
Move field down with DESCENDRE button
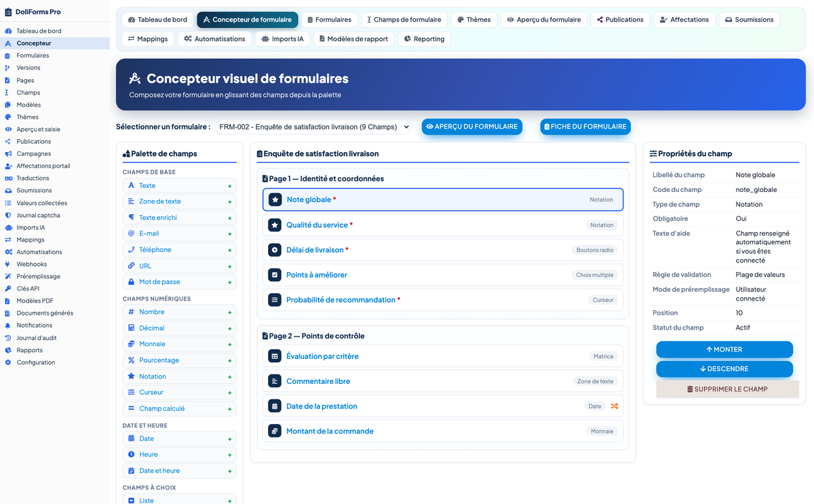724,369
